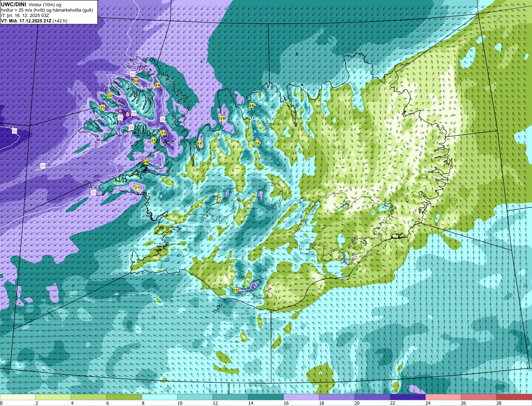Click the yellow "26" gust label on the south coast
The image size is (532, 406).
(x=236, y=290)
